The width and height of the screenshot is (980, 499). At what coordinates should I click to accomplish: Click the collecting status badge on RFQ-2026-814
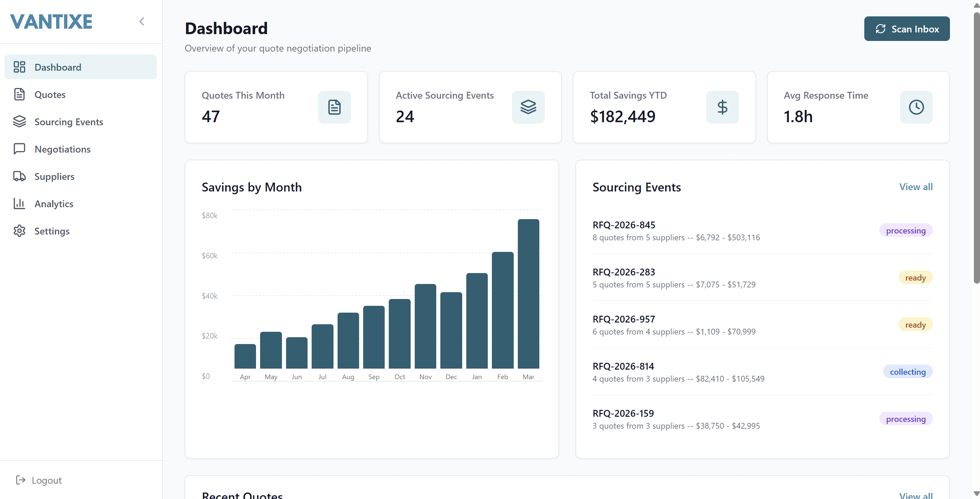907,372
